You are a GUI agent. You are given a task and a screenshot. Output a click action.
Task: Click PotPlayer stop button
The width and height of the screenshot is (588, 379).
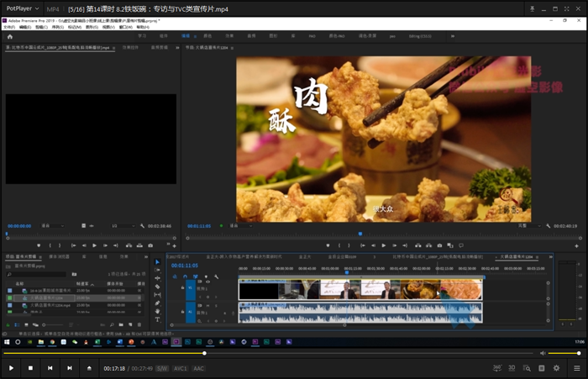coord(30,368)
